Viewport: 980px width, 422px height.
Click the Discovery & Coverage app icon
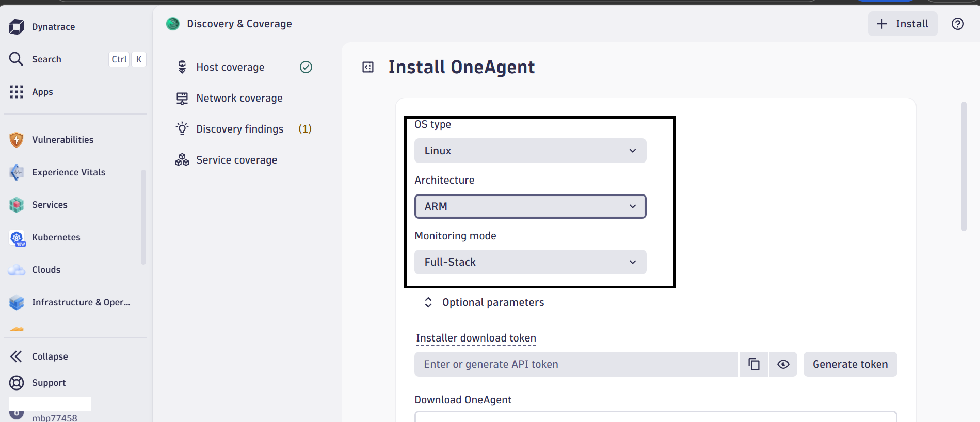pyautogui.click(x=173, y=24)
